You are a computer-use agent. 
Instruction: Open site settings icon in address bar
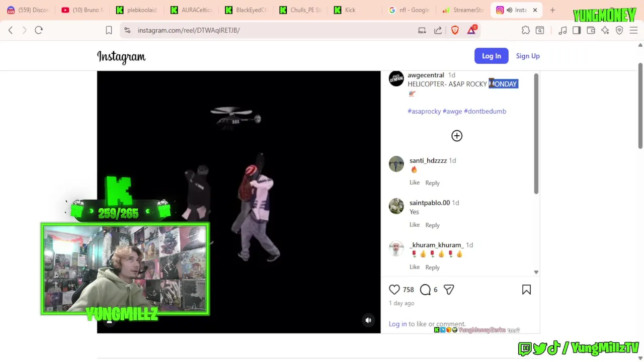click(127, 30)
